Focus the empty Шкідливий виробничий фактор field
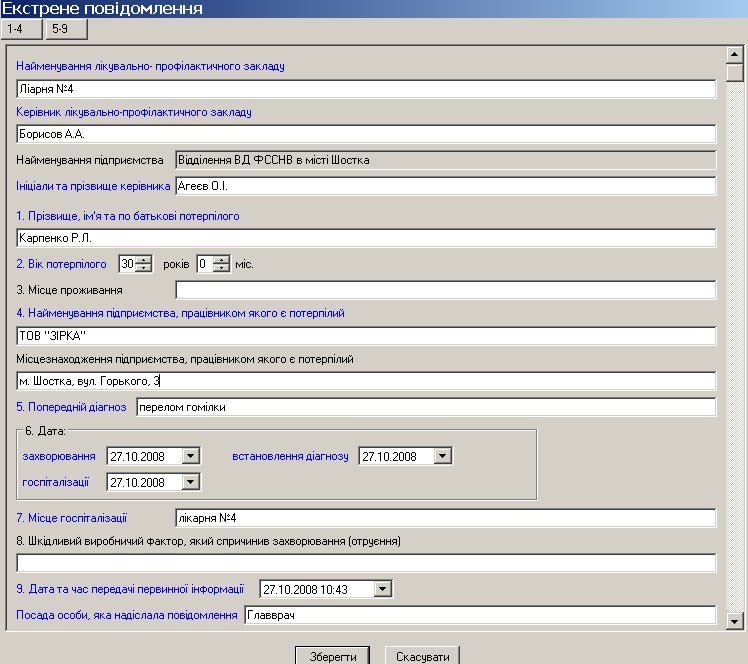 [366, 563]
